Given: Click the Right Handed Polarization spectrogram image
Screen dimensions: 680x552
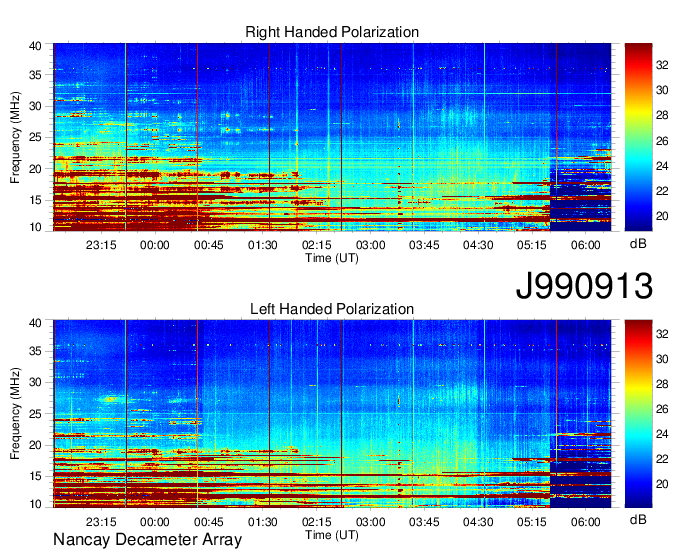Looking at the screenshot, I should click(x=332, y=137).
